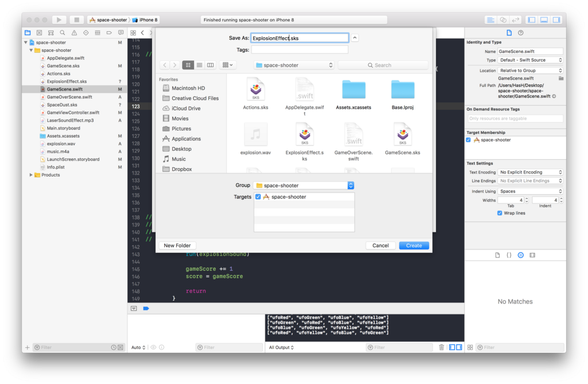The image size is (588, 384).
Task: Click the save dialog Search field
Action: click(x=383, y=65)
